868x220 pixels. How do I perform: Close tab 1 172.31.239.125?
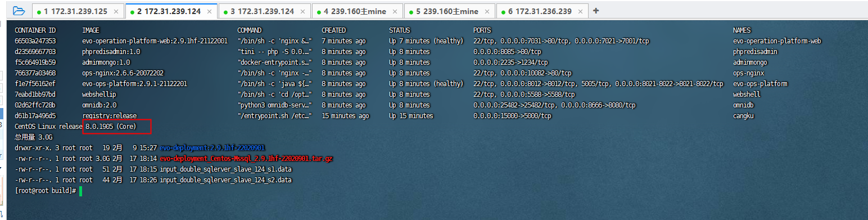116,11
